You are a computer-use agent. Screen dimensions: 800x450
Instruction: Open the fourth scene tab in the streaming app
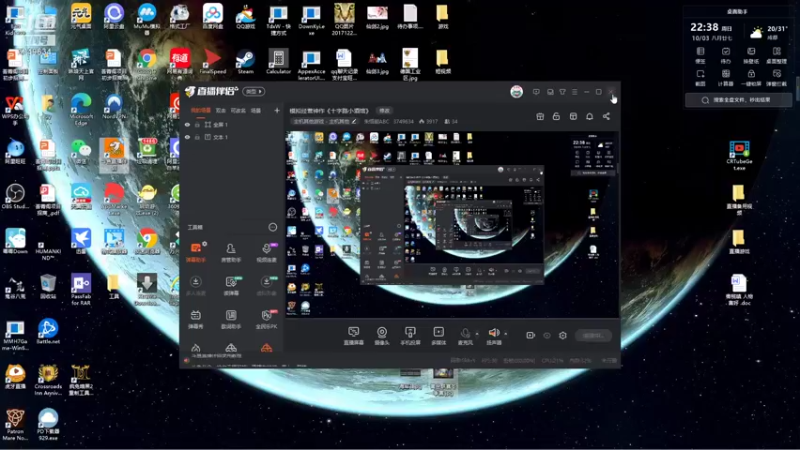pos(256,110)
